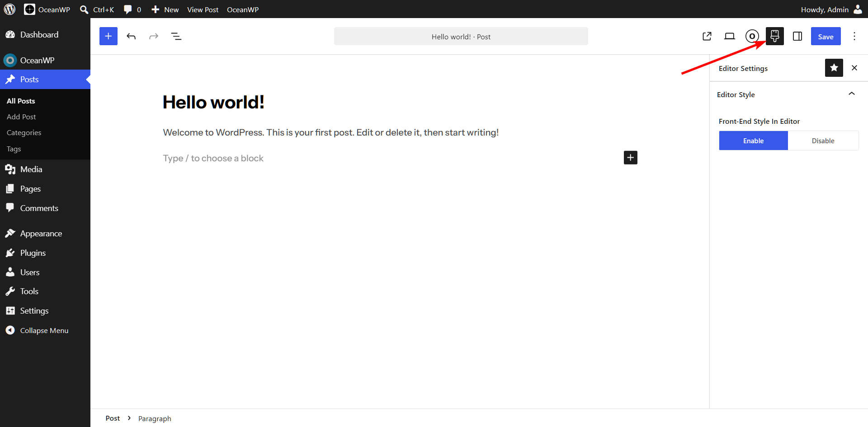Select the Post breadcrumb in footer
This screenshot has width=868, height=427.
pos(113,418)
